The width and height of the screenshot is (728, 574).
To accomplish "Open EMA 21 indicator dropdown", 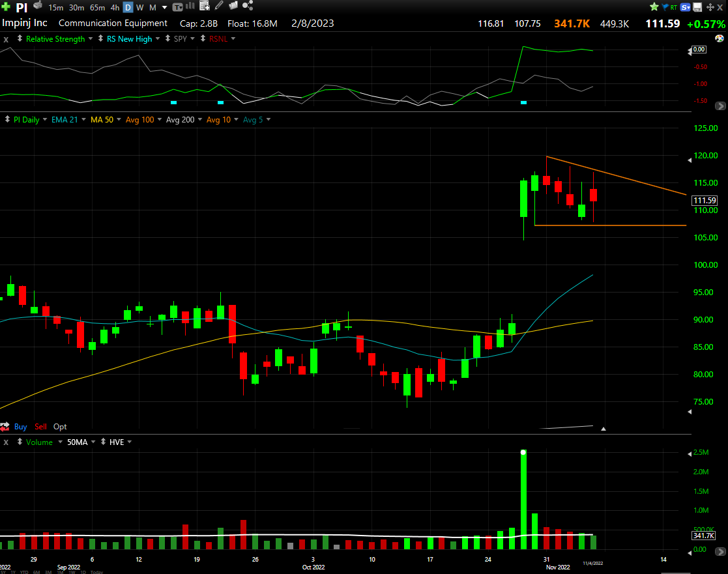I will pos(83,119).
